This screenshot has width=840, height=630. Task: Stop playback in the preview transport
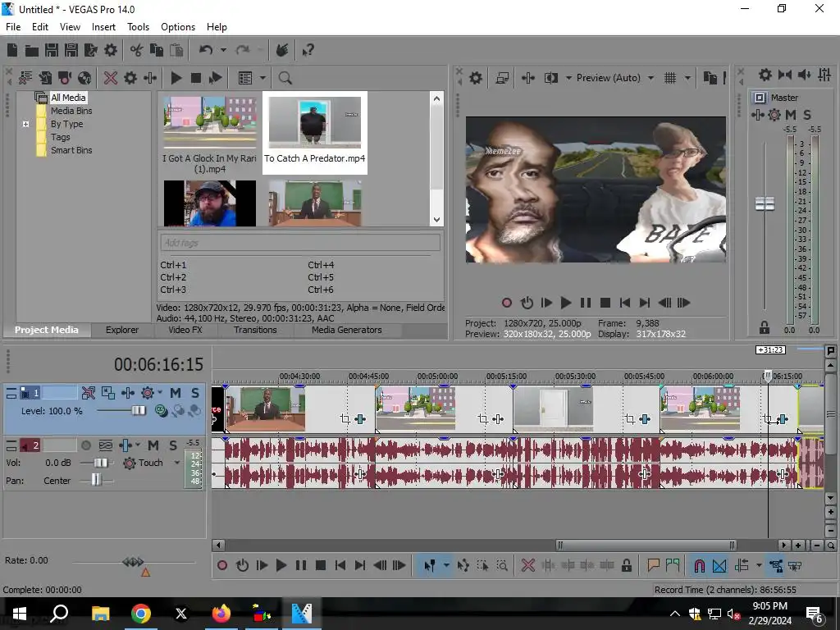pos(605,304)
